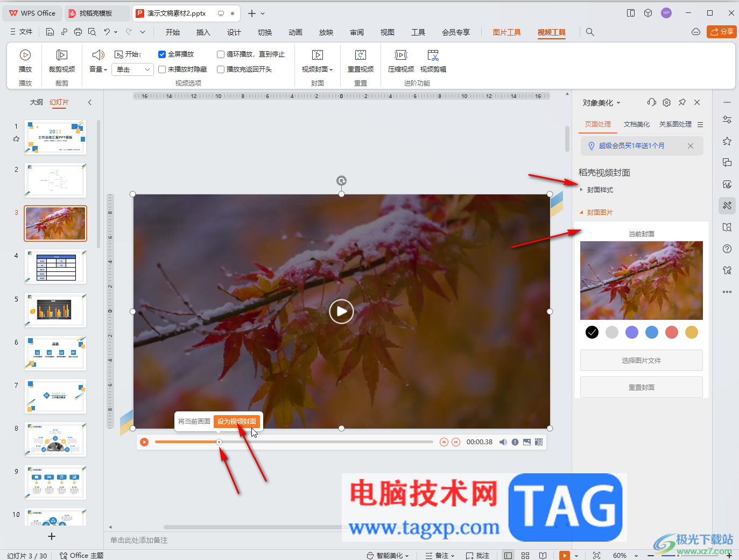The width and height of the screenshot is (739, 560).
Task: Enable Rewind after playing (播放完返回开头)
Action: point(221,69)
